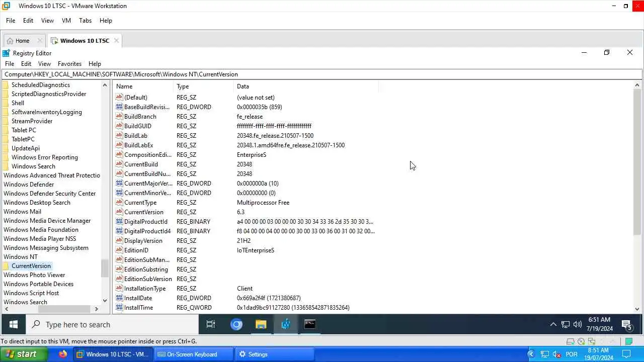
Task: Click the Registry Editor title bar icon
Action: click(x=6, y=53)
